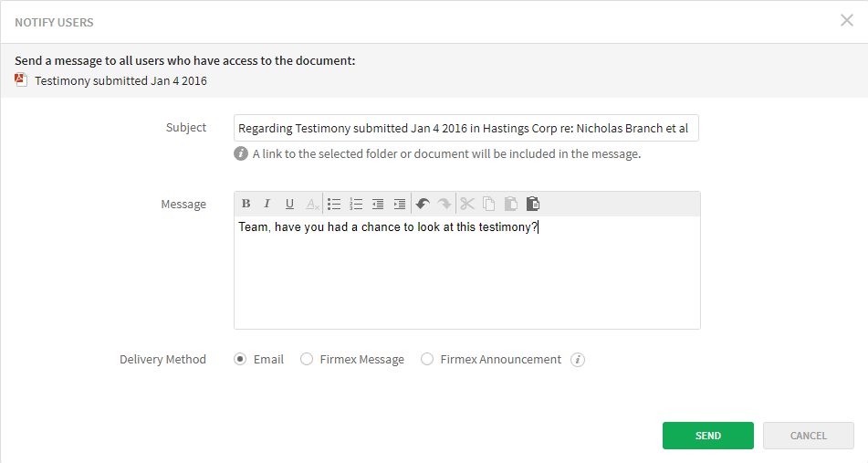The height and width of the screenshot is (463, 868).
Task: Click info icon next to Firmex Announcement
Action: click(x=577, y=360)
